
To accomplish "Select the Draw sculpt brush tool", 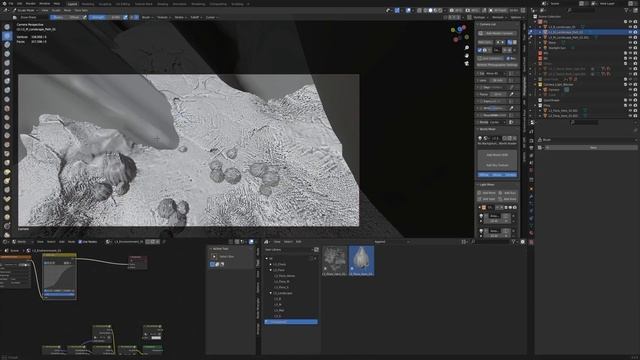I will point(7,27).
